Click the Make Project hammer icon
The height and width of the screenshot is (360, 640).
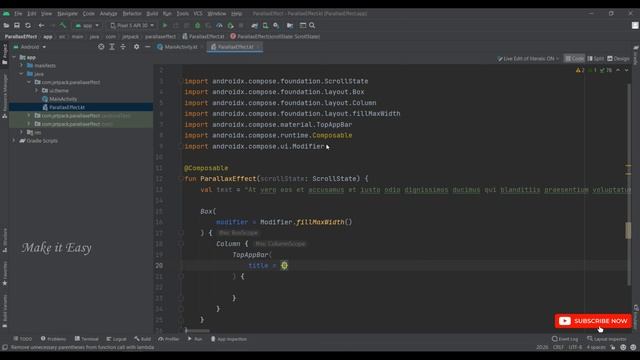tap(63, 25)
